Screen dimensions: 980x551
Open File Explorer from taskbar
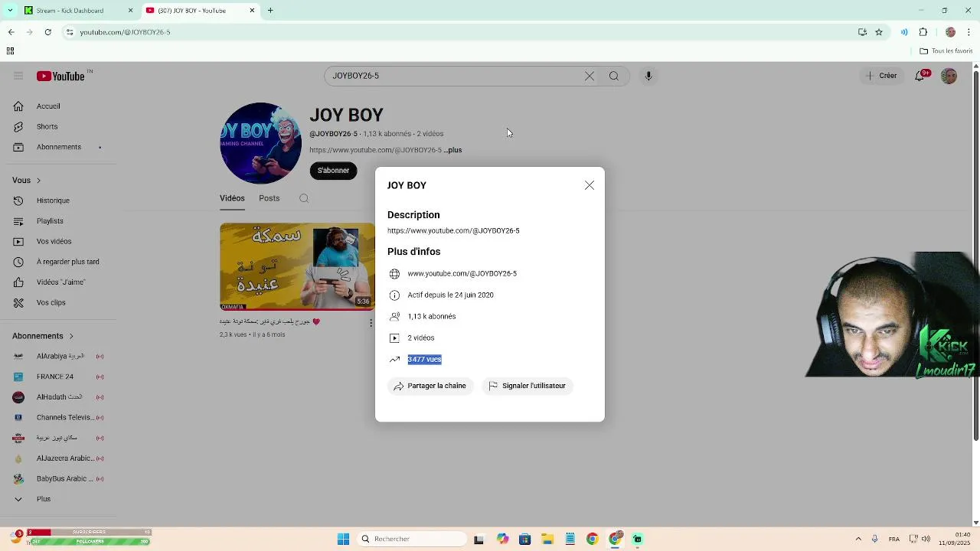pyautogui.click(x=547, y=539)
